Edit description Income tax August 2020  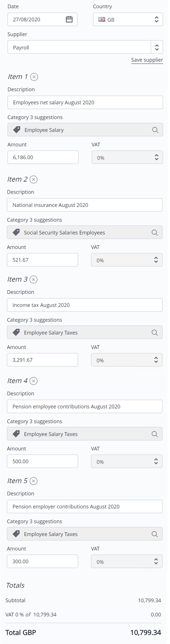click(x=85, y=305)
